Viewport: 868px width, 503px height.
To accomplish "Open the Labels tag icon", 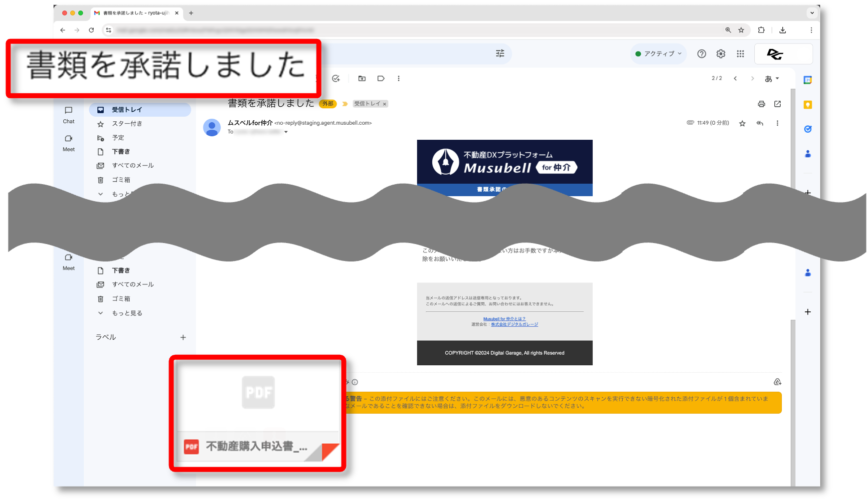I will coord(381,78).
